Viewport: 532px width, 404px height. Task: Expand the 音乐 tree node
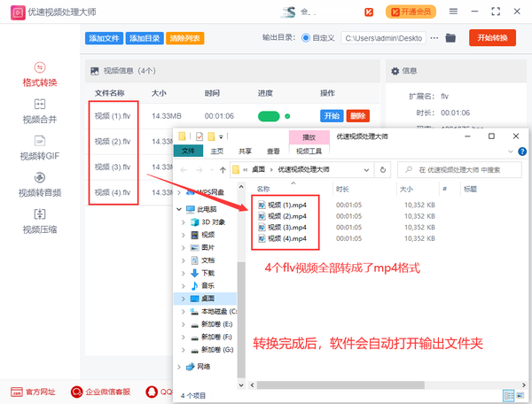tap(184, 285)
